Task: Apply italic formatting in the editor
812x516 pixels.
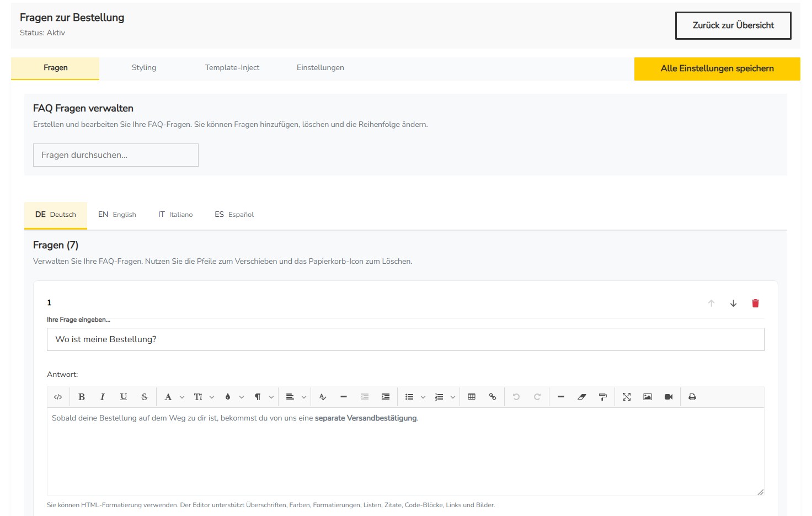Action: 103,397
